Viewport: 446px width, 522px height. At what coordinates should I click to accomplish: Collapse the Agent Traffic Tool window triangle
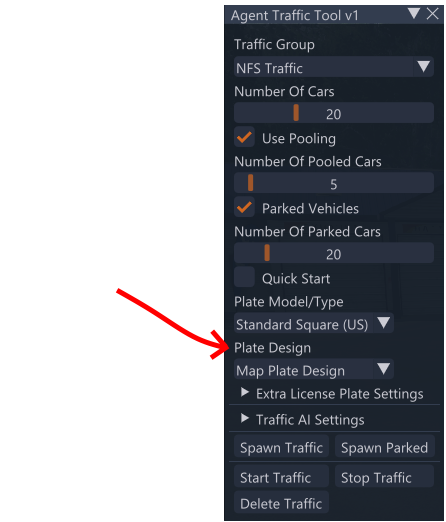click(x=414, y=14)
